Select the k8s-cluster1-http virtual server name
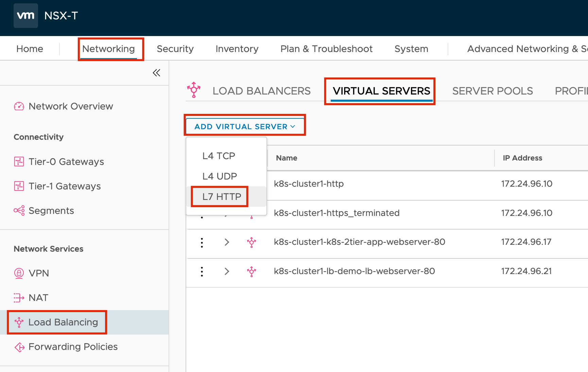This screenshot has width=588, height=372. 309,184
